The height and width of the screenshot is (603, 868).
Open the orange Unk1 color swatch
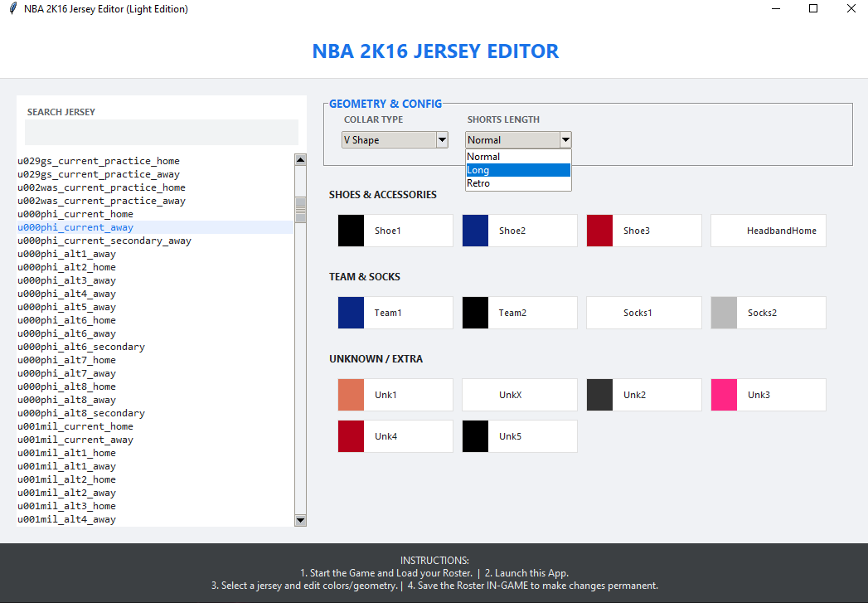[x=351, y=395]
